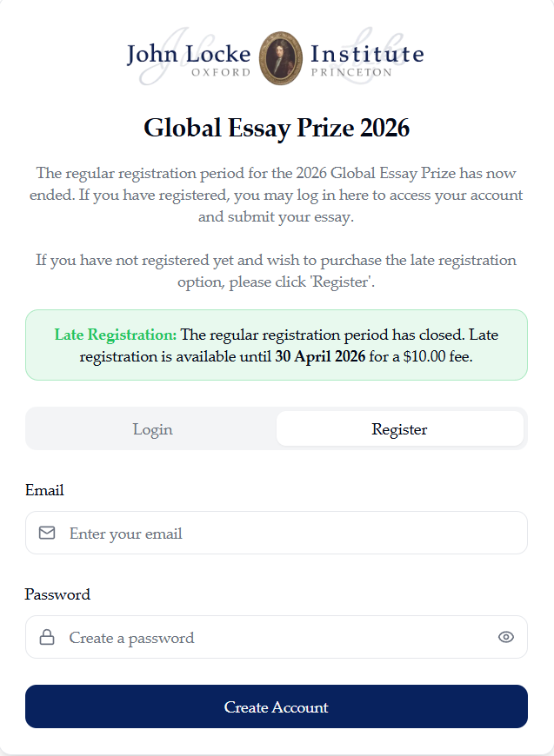554x756 pixels.
Task: Select the Register tab
Action: (399, 429)
